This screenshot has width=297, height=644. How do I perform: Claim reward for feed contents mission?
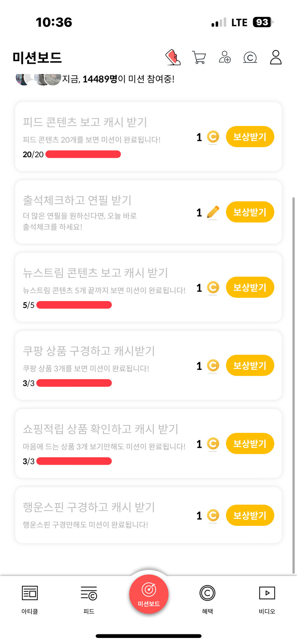tap(250, 137)
